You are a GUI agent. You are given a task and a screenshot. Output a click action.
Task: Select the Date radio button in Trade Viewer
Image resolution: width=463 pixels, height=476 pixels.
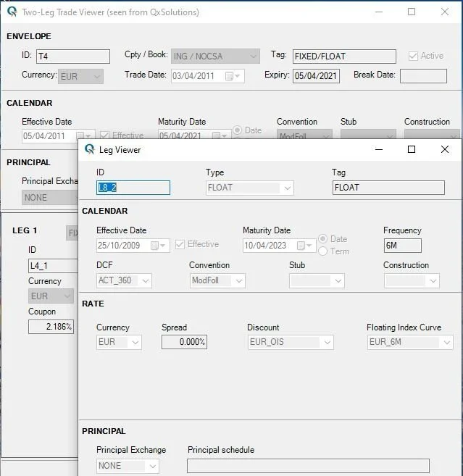(238, 130)
